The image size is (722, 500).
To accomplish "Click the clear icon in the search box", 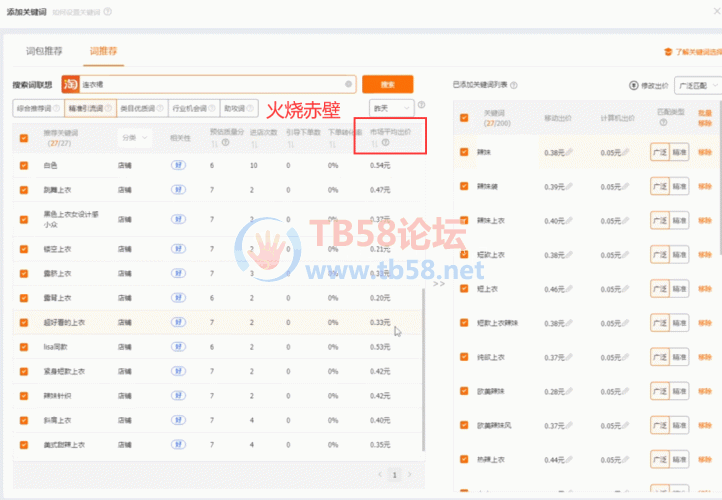I will [348, 84].
